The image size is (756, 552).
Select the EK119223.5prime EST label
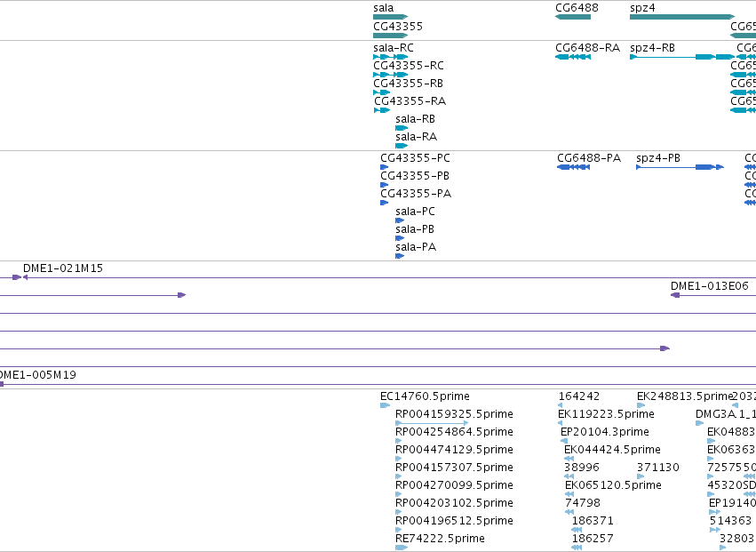(606, 414)
